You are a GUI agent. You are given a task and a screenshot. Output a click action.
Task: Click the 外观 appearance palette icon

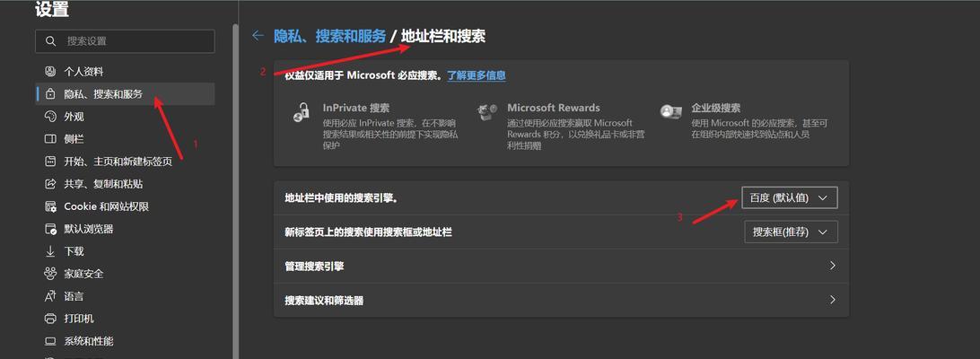(x=50, y=117)
